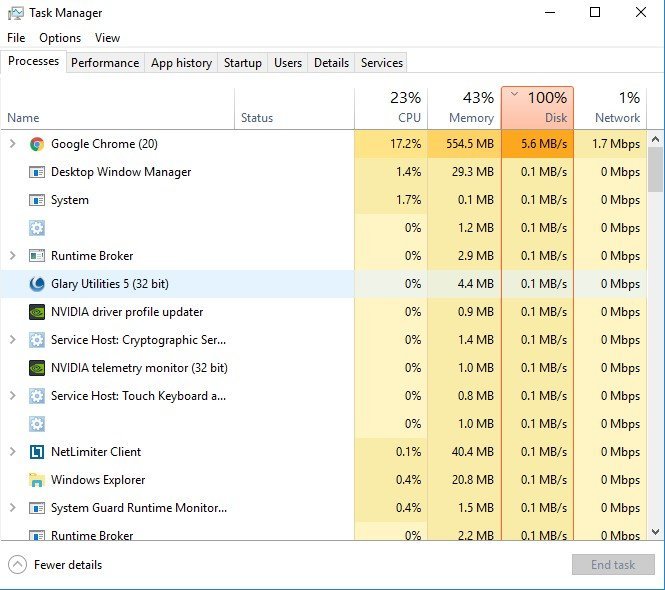Viewport: 665px width, 590px height.
Task: Click Desktop Window Manager's 29.3 MB cell
Action: click(464, 172)
